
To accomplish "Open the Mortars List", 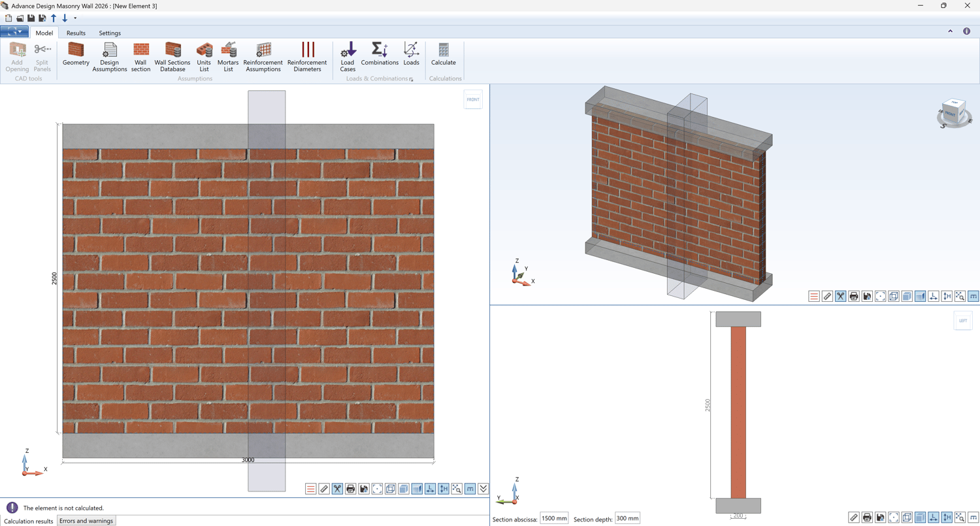I will (x=228, y=57).
